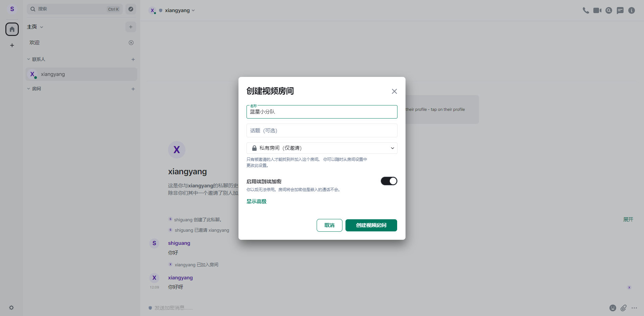Screen dimensions: 644x316
Task: Click 'xiangyang 已加入房间' event text
Action: 197,265
